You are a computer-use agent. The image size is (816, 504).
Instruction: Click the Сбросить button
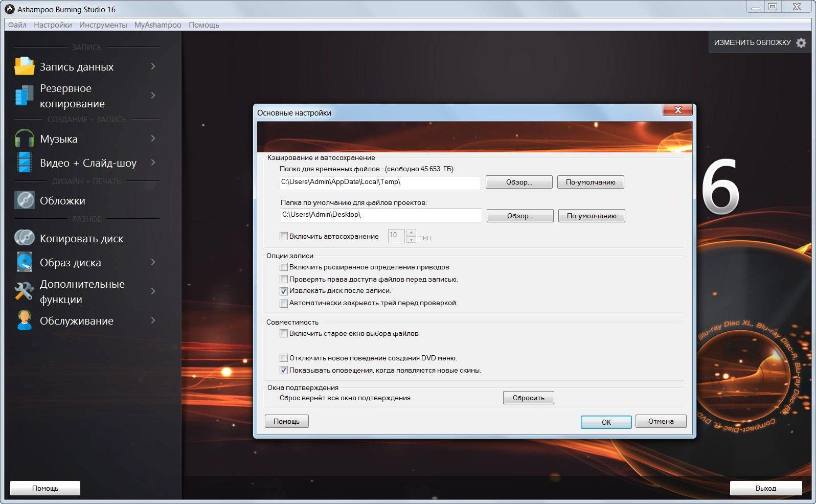529,398
